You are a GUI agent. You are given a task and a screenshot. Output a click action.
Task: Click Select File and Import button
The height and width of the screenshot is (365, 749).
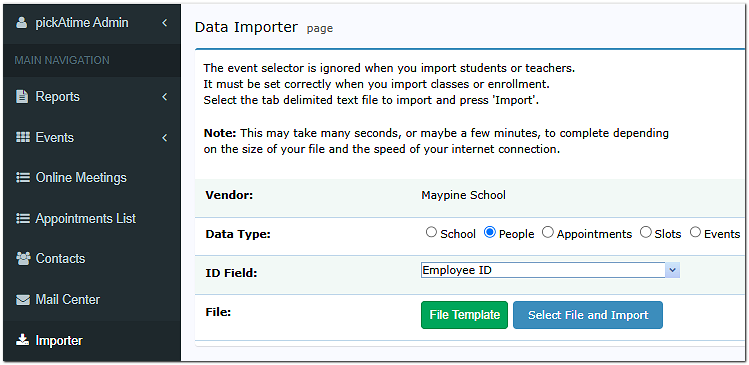588,315
